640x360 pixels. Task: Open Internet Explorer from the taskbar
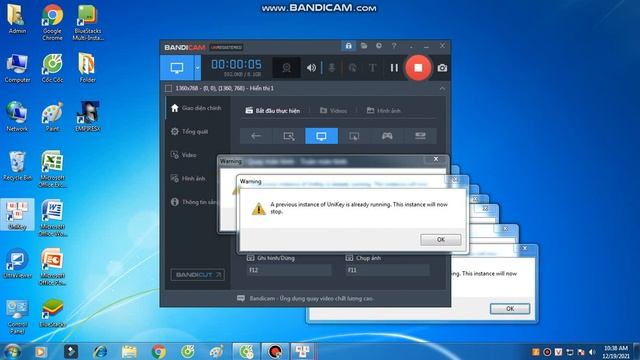pos(100,351)
